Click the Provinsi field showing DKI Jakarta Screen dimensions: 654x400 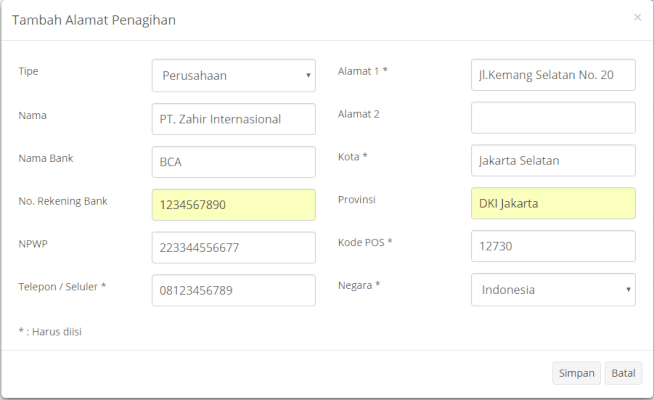click(x=552, y=204)
